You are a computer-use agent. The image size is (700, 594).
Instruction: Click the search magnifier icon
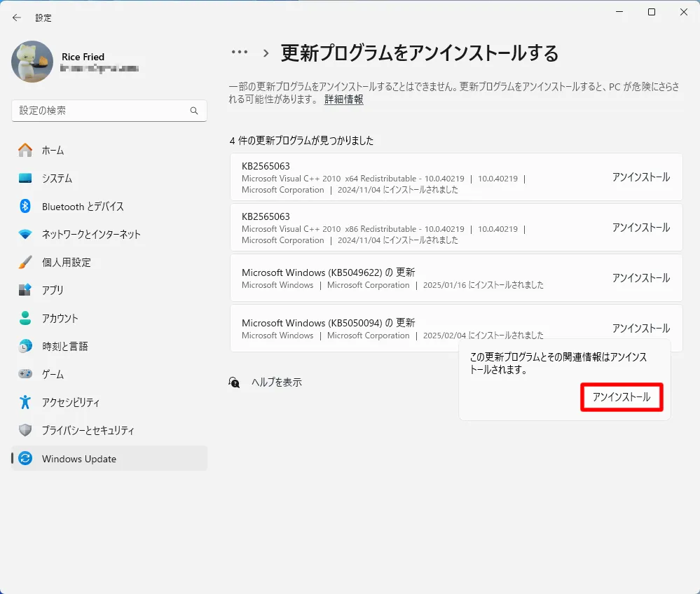[x=194, y=111]
